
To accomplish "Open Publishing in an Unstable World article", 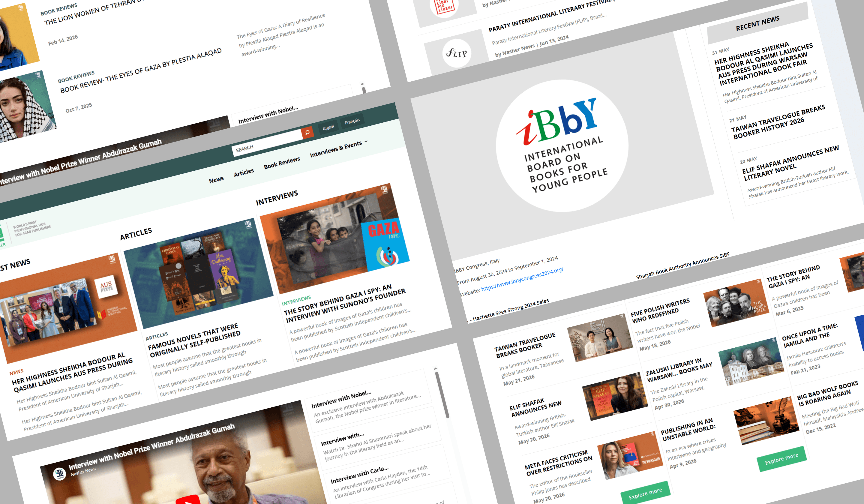I will tap(688, 429).
